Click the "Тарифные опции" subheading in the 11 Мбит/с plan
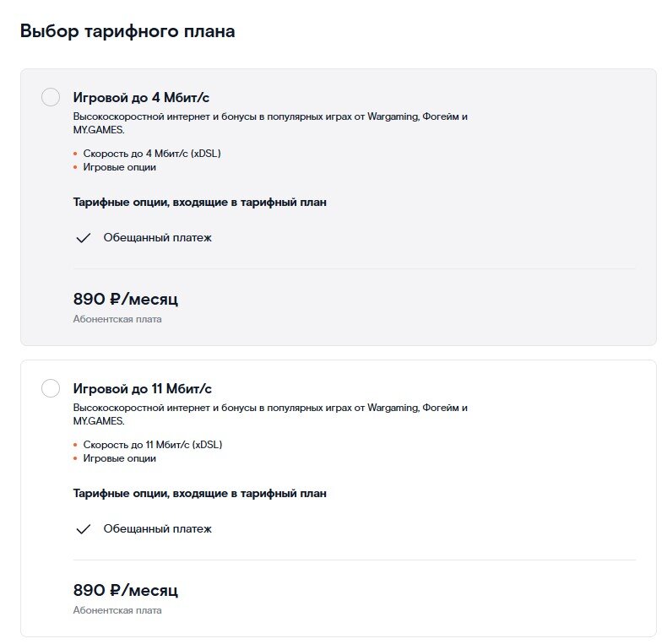 [x=199, y=494]
